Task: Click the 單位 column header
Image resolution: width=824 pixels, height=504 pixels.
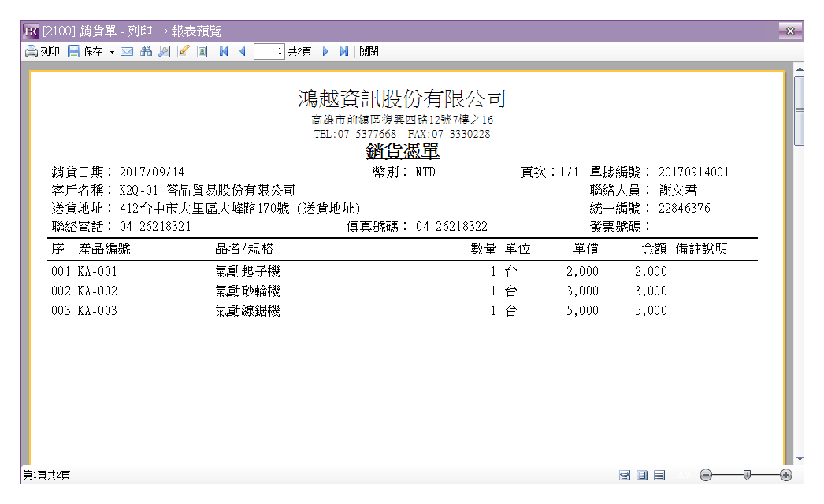Action: coord(518,249)
